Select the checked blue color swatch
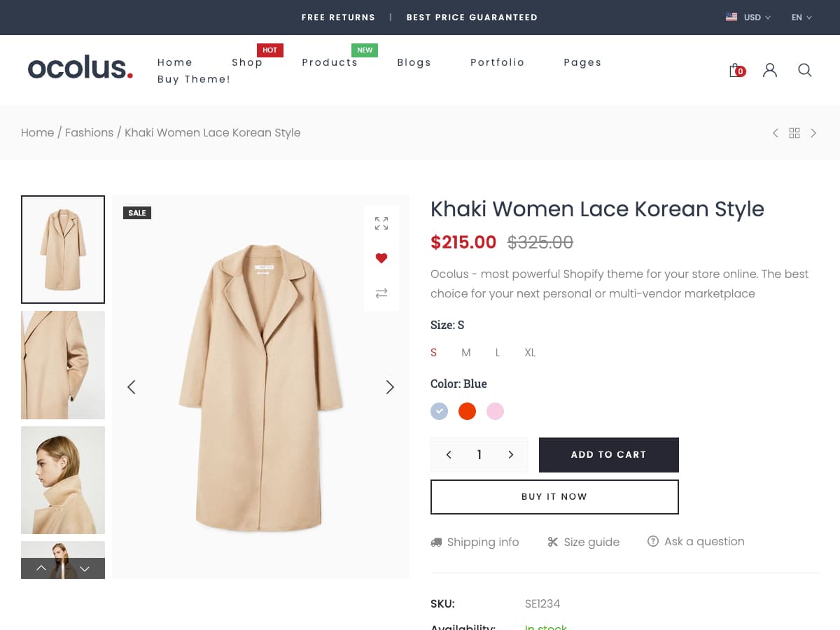The width and height of the screenshot is (840, 630). point(439,411)
